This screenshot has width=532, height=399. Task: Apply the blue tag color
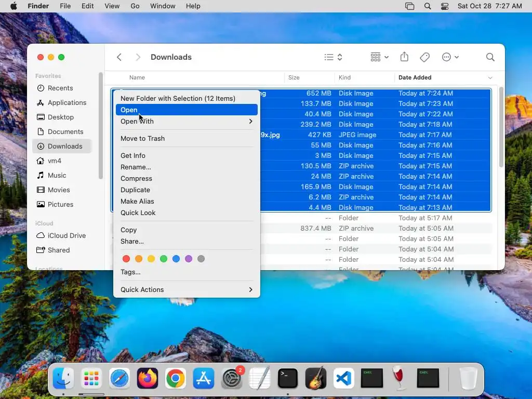[x=176, y=259]
